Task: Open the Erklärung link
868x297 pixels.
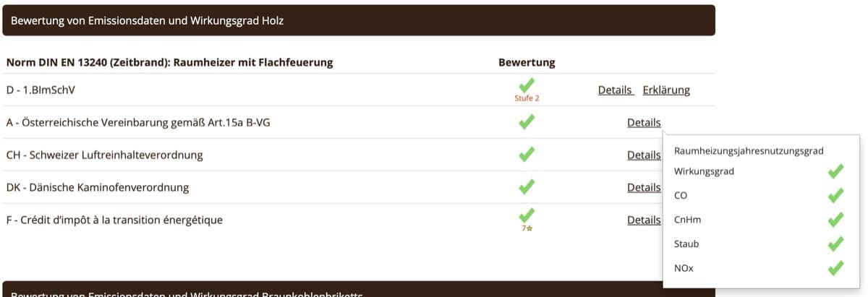Action: pos(665,90)
